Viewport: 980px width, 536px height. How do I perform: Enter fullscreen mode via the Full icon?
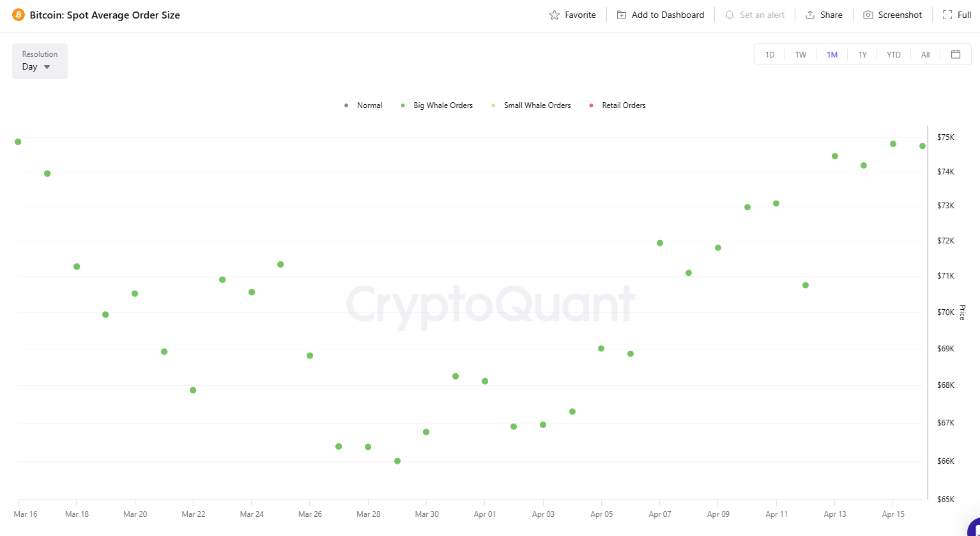(x=956, y=14)
